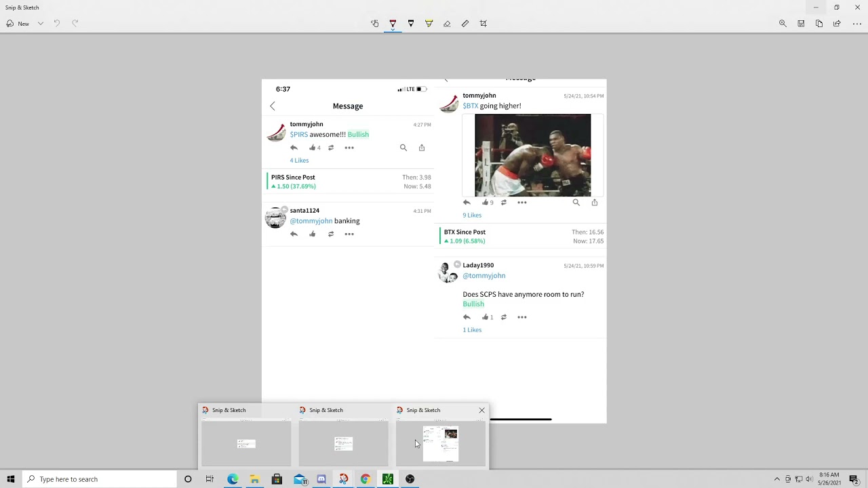Open the green X app on taskbar
868x488 pixels.
point(388,479)
